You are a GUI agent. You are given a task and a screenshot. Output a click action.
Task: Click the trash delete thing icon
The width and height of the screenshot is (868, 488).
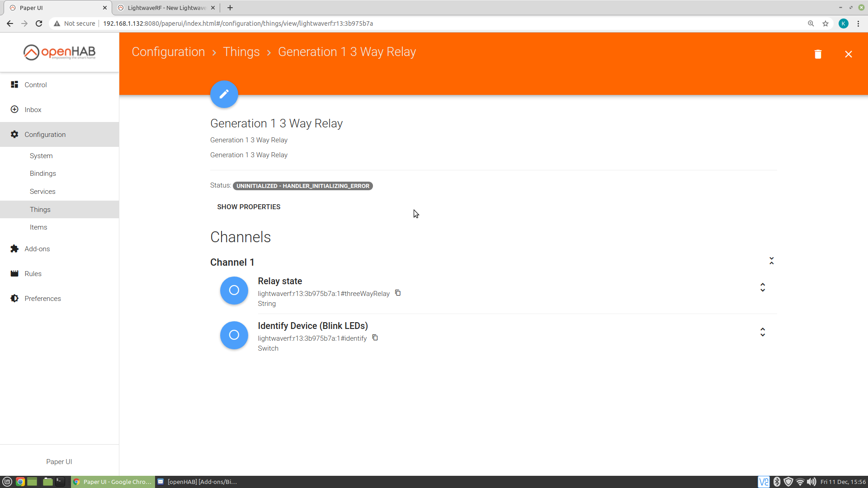817,54
